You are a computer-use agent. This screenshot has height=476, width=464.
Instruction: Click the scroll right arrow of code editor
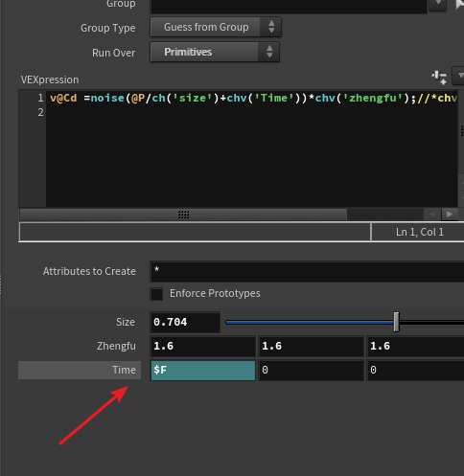450,215
